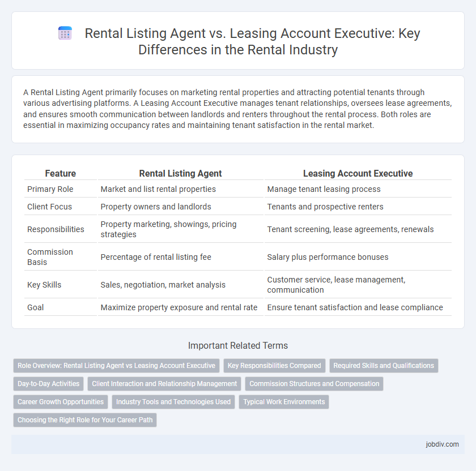
Task: Click the Feature column header
Action: [61, 173]
